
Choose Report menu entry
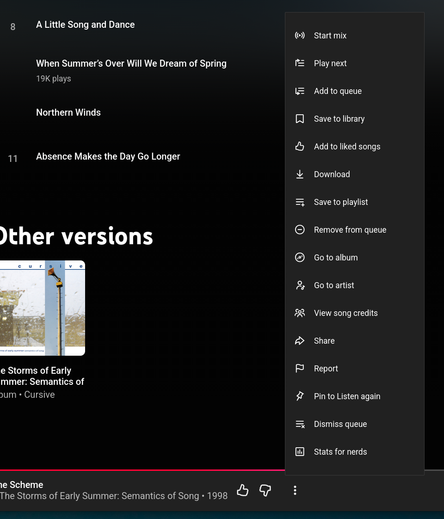pyautogui.click(x=355, y=368)
